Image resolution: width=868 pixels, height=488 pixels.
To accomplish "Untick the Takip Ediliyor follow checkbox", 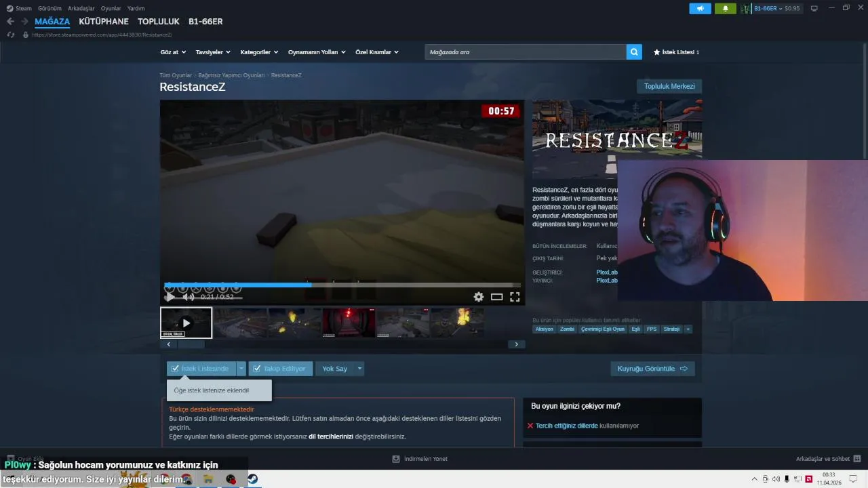I will [x=256, y=369].
